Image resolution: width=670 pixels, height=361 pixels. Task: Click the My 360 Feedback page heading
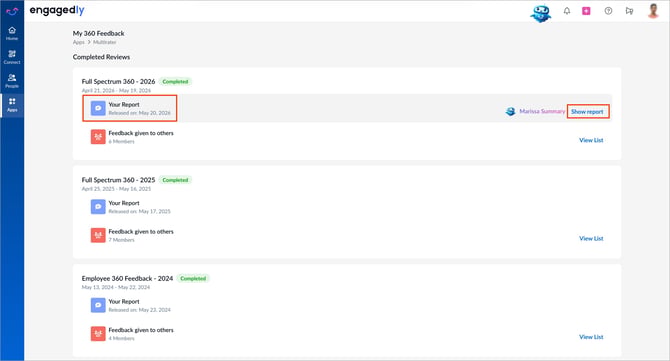click(x=99, y=33)
